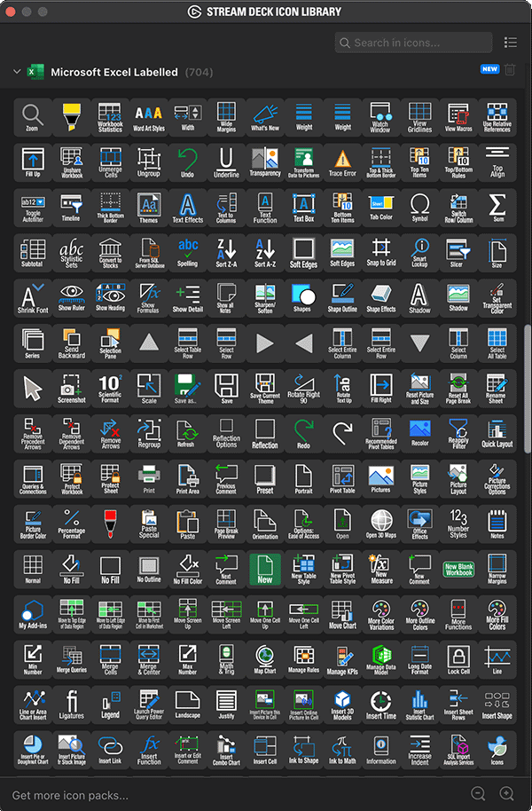Screen dimensions: 532x811
Task: Click the vertical scrollbar thumb
Action: [528, 389]
